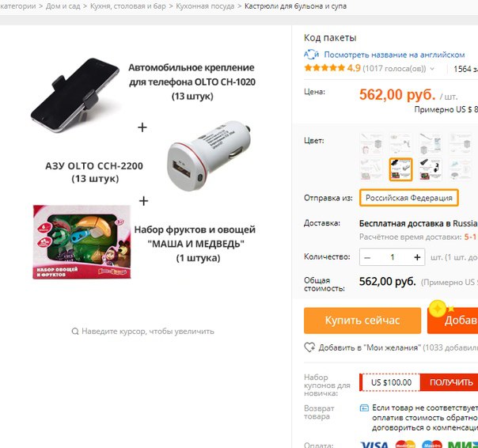Decrease quantity with the minus button

[x=367, y=257]
